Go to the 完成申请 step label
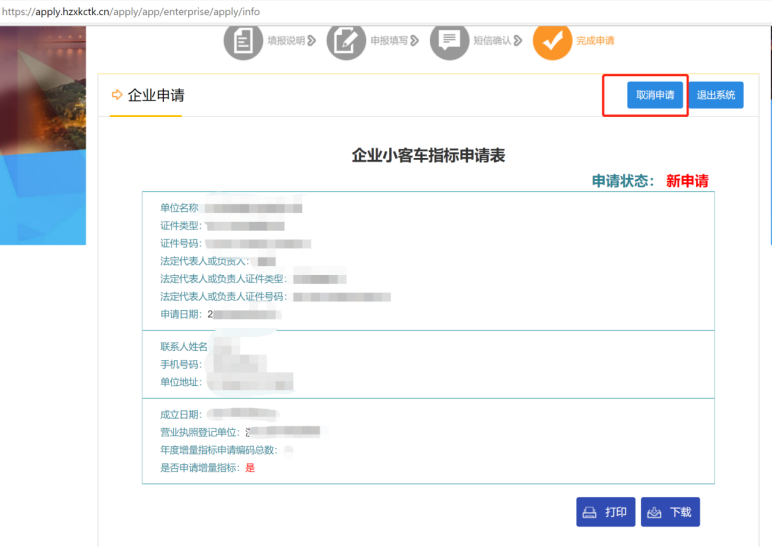The width and height of the screenshot is (773, 548). click(595, 41)
